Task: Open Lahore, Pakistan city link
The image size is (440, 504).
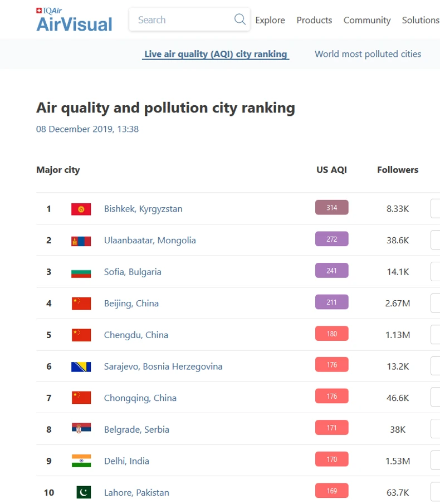Action: [x=136, y=492]
